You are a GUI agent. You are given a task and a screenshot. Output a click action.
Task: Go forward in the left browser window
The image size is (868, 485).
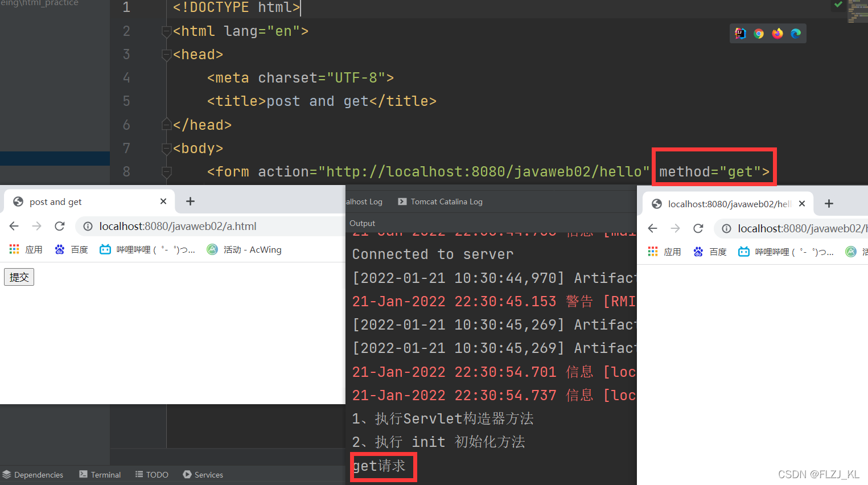tap(37, 226)
